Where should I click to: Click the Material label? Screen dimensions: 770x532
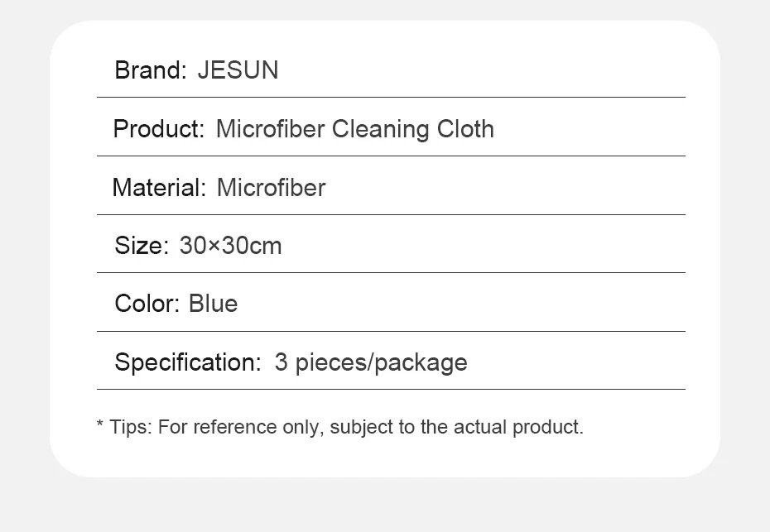158,188
